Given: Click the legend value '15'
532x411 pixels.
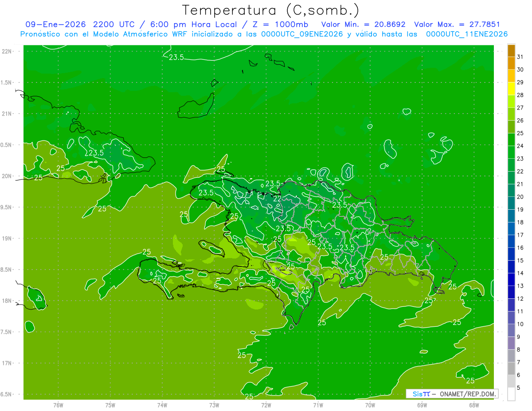Looking at the screenshot, I should [x=520, y=260].
